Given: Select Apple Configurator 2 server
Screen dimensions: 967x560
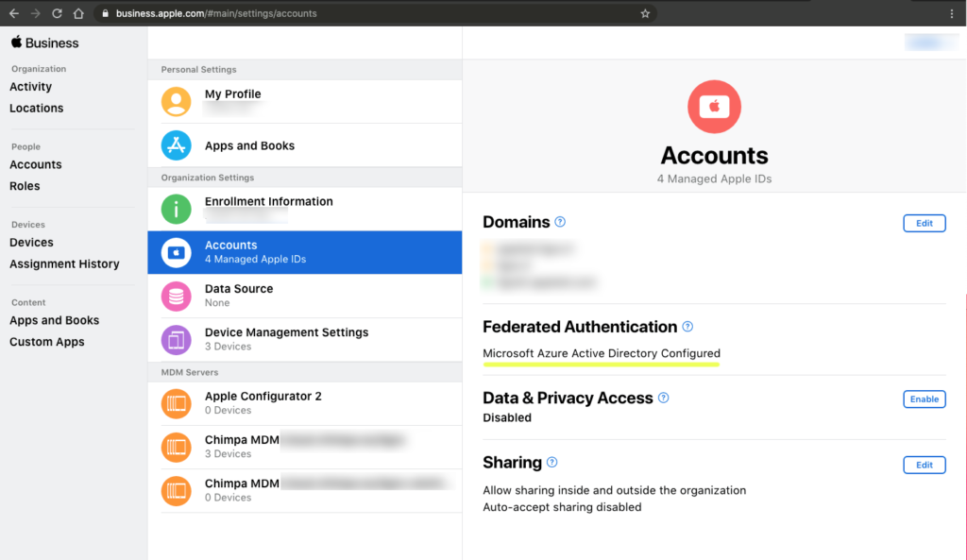Looking at the screenshot, I should [305, 404].
